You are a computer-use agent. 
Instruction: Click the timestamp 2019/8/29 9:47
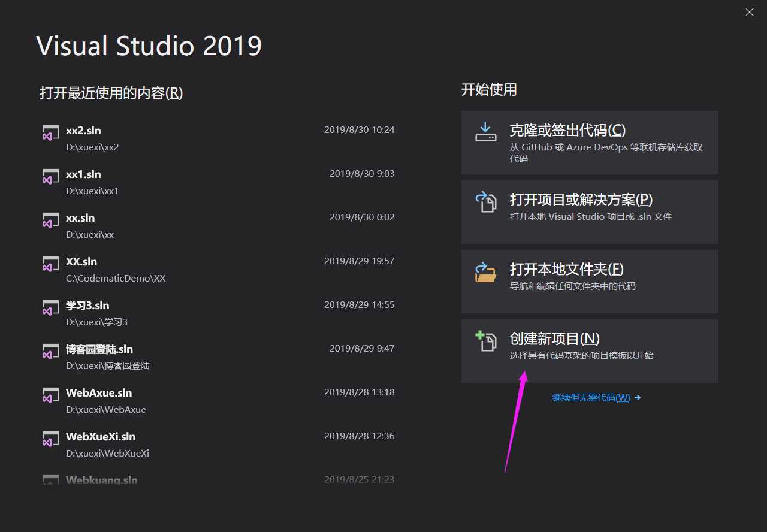pos(362,348)
